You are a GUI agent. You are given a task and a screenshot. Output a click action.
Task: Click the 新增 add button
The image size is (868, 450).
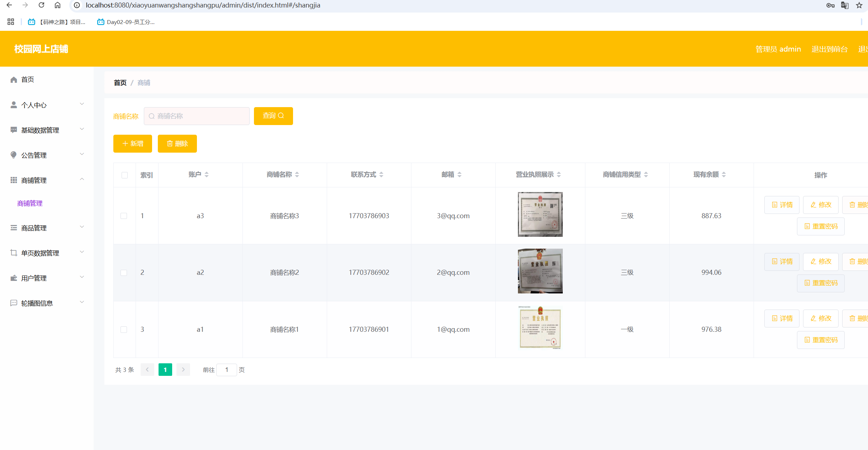point(132,143)
